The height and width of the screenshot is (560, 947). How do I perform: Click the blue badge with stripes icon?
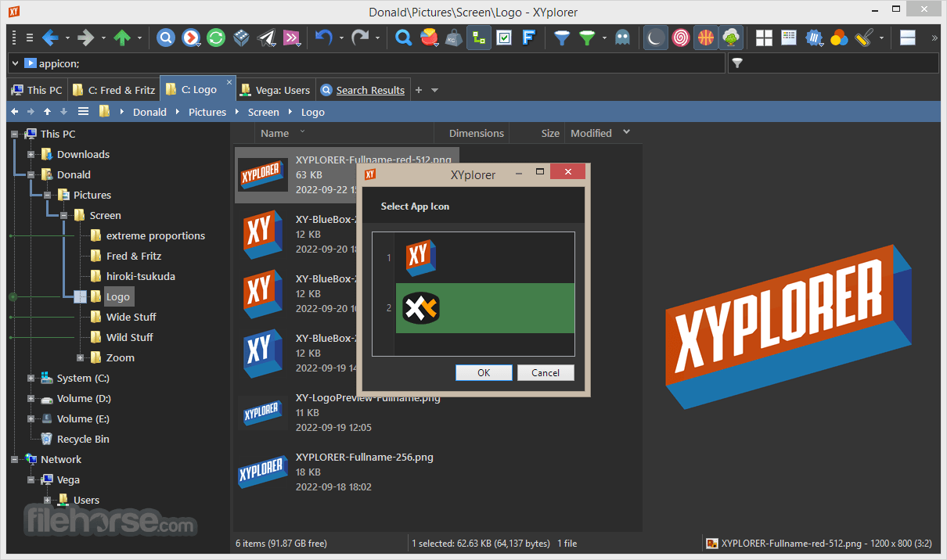pos(814,37)
